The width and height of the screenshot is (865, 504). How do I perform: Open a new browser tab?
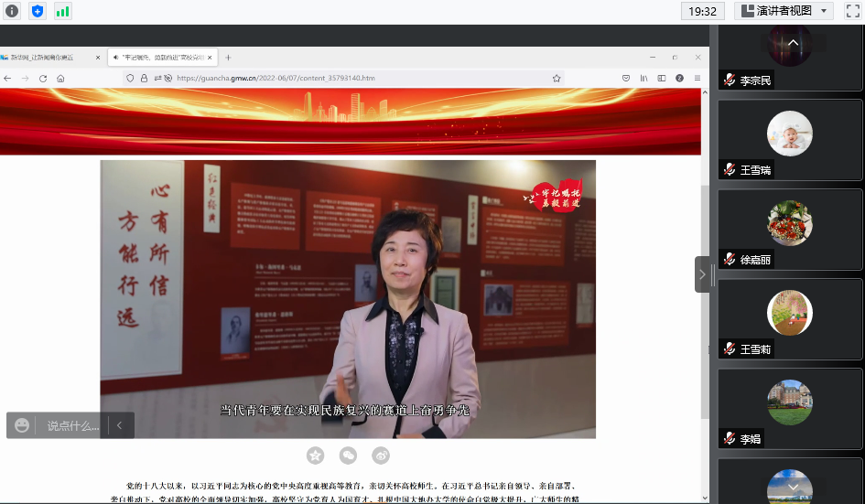coord(228,58)
